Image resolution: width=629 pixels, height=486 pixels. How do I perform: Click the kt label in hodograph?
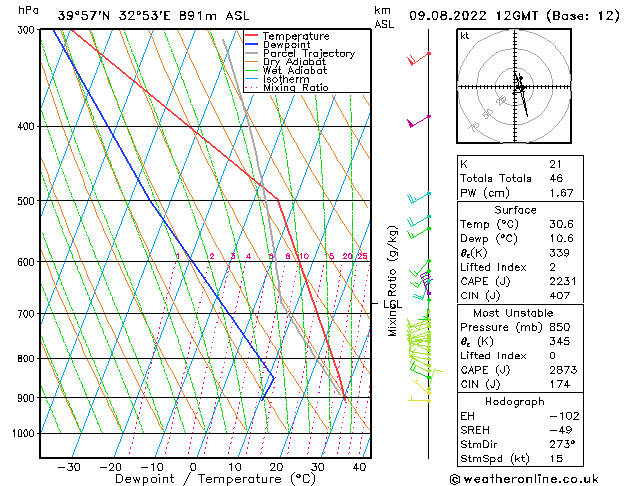[465, 36]
